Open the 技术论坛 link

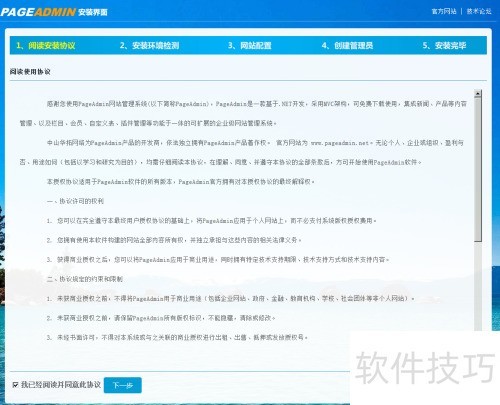(x=479, y=11)
